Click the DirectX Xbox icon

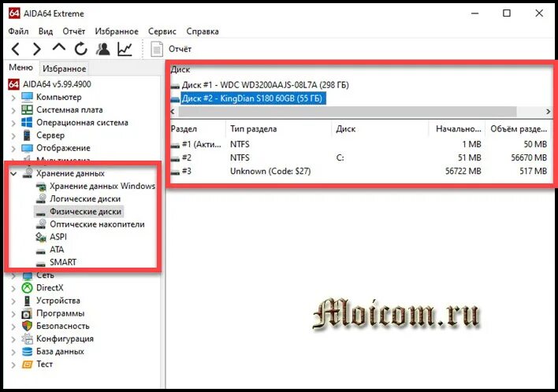coord(27,287)
